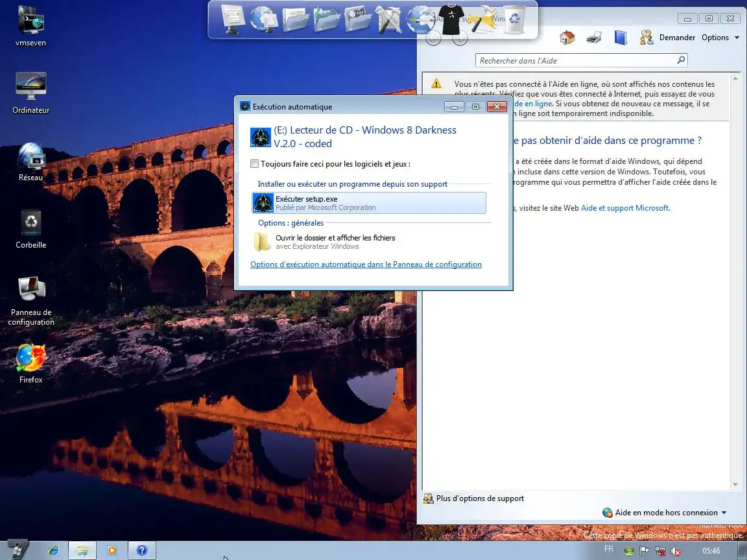Launch Firefox from the desktop
747x560 pixels.
tap(30, 364)
